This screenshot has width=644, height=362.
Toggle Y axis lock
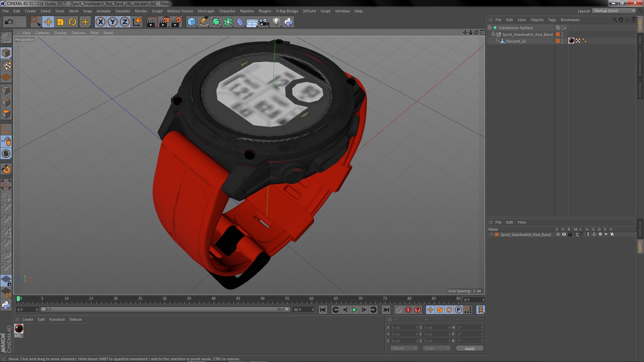coord(113,22)
